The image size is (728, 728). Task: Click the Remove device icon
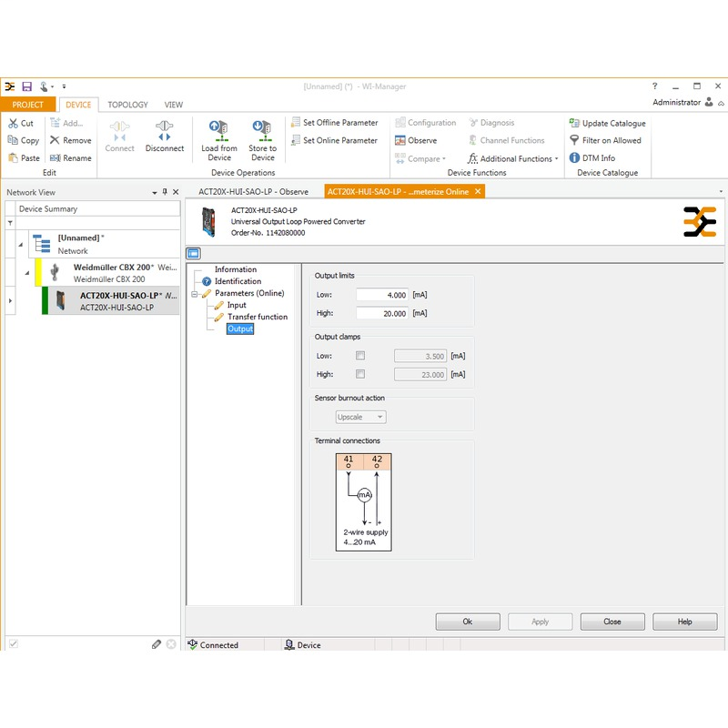pyautogui.click(x=55, y=140)
